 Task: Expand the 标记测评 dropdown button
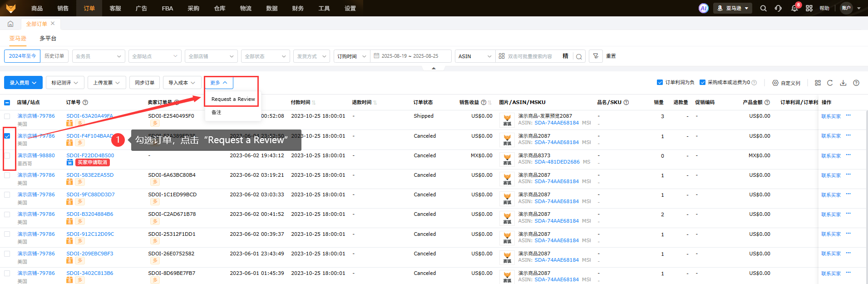tap(64, 83)
